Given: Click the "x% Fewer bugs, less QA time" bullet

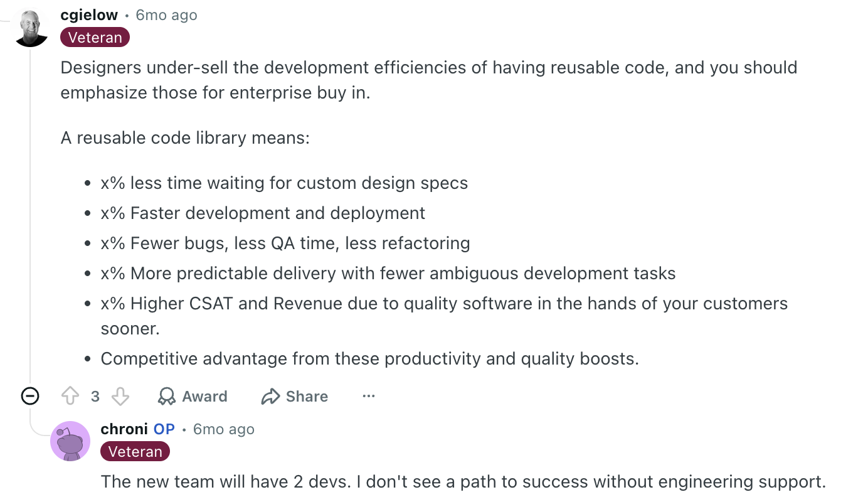Looking at the screenshot, I should (x=285, y=243).
